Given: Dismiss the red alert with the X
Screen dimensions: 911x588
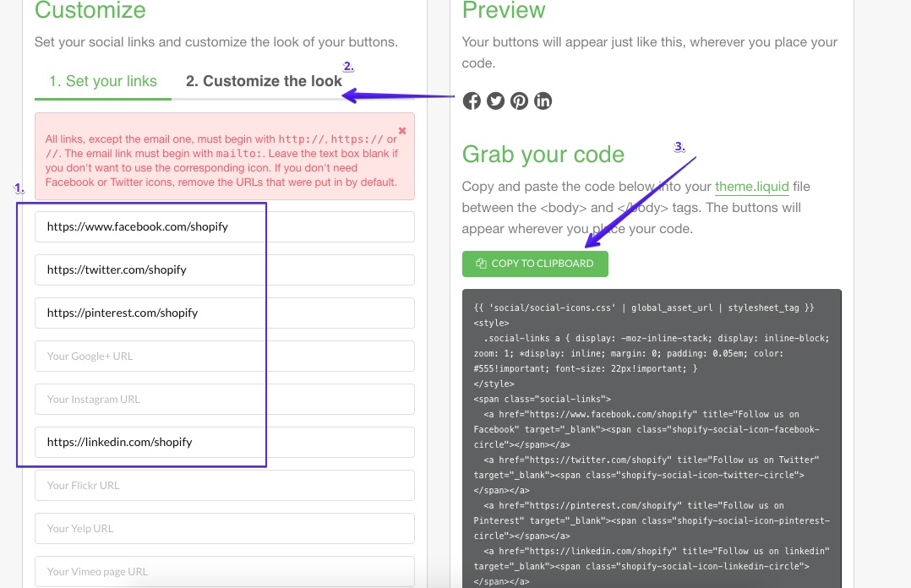Looking at the screenshot, I should [x=402, y=131].
